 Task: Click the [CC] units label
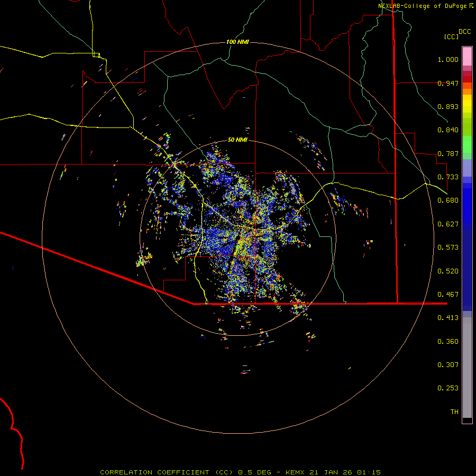[451, 36]
